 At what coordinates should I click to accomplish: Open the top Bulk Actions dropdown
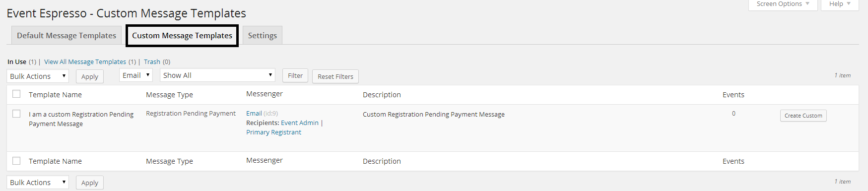[38, 76]
